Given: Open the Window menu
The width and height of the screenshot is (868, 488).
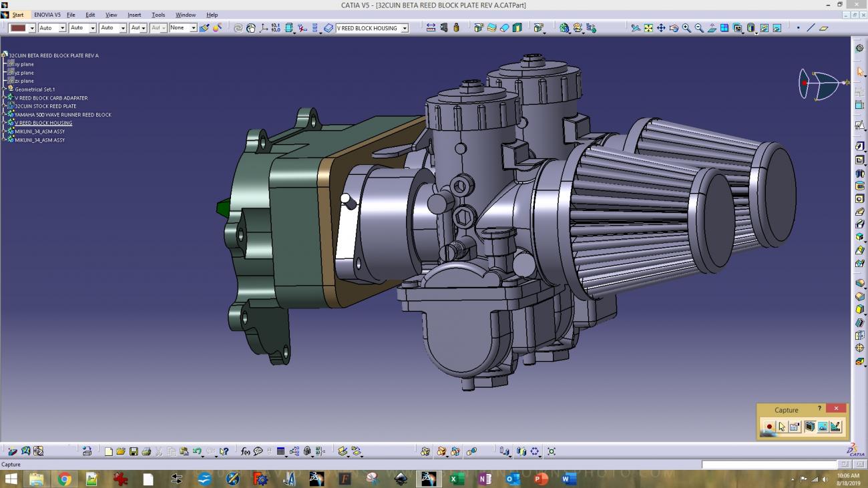Looking at the screenshot, I should 186,15.
